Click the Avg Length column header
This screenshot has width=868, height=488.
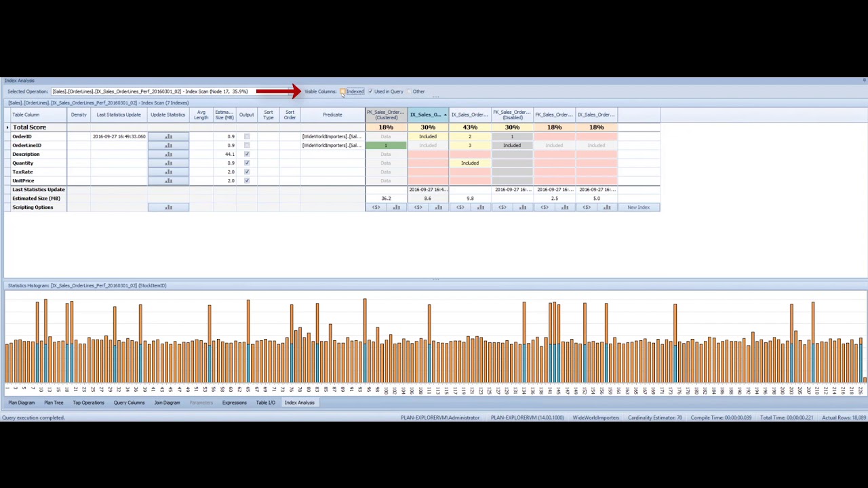[x=201, y=115]
